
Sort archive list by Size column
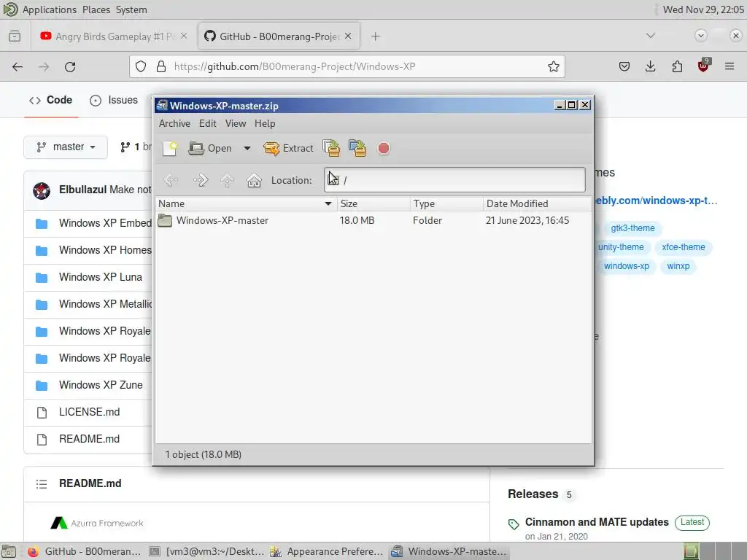(373, 204)
